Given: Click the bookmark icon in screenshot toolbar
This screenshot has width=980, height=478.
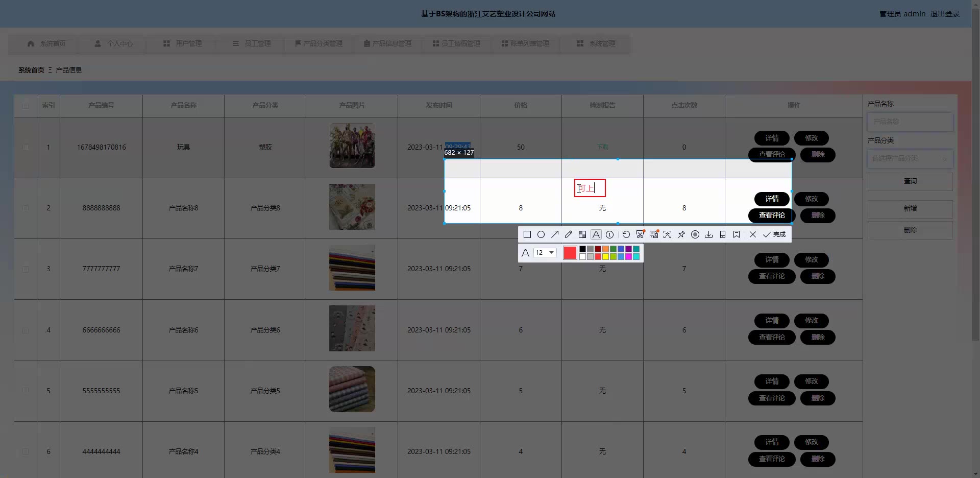Looking at the screenshot, I should 736,234.
